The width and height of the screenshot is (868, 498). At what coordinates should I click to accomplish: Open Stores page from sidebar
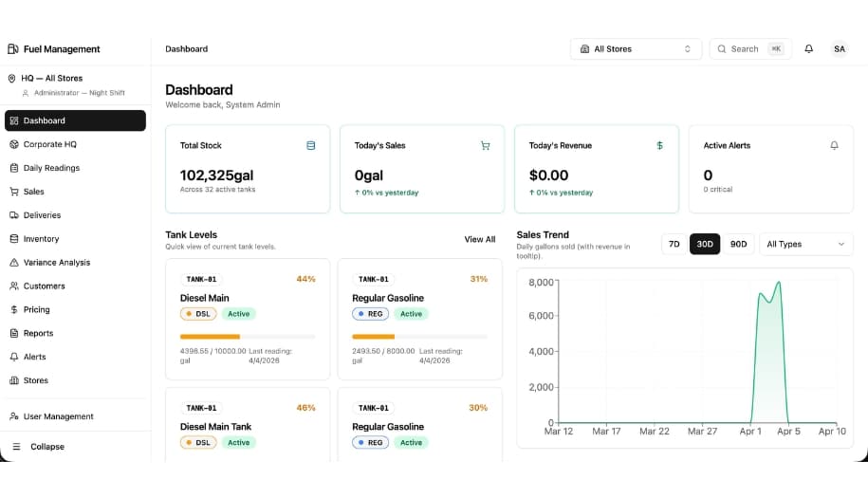[75, 380]
